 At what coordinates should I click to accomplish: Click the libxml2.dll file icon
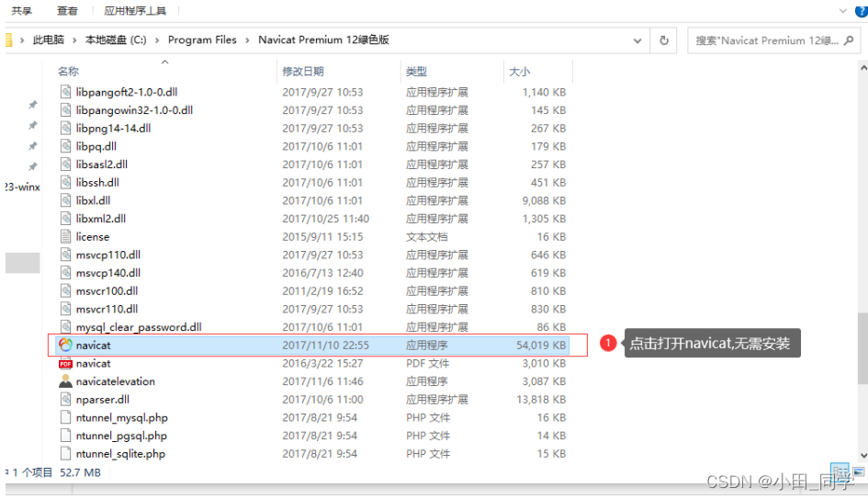click(x=66, y=219)
